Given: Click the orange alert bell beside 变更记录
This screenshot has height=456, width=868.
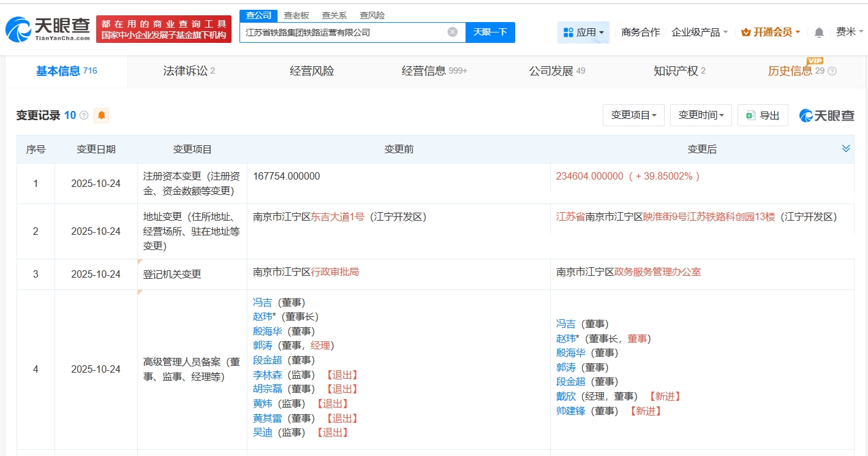Looking at the screenshot, I should [x=102, y=115].
